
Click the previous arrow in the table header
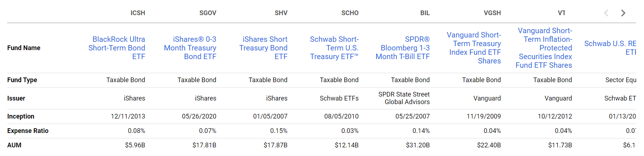pyautogui.click(x=606, y=13)
